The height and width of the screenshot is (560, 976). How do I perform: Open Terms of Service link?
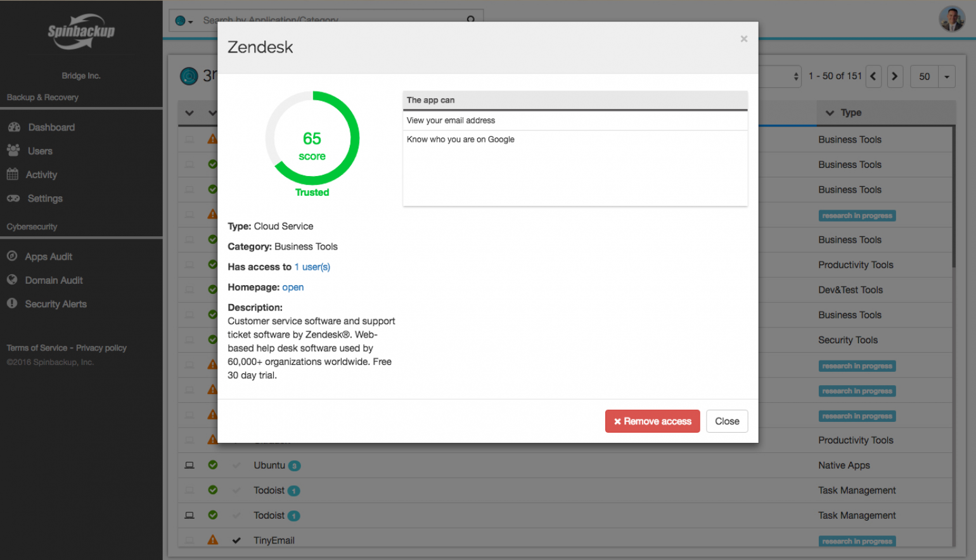click(x=37, y=348)
